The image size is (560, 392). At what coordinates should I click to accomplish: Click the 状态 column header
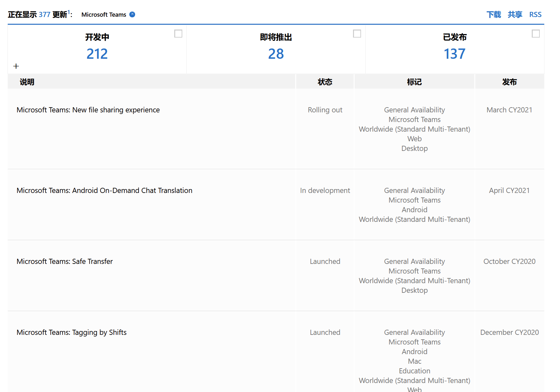(325, 82)
